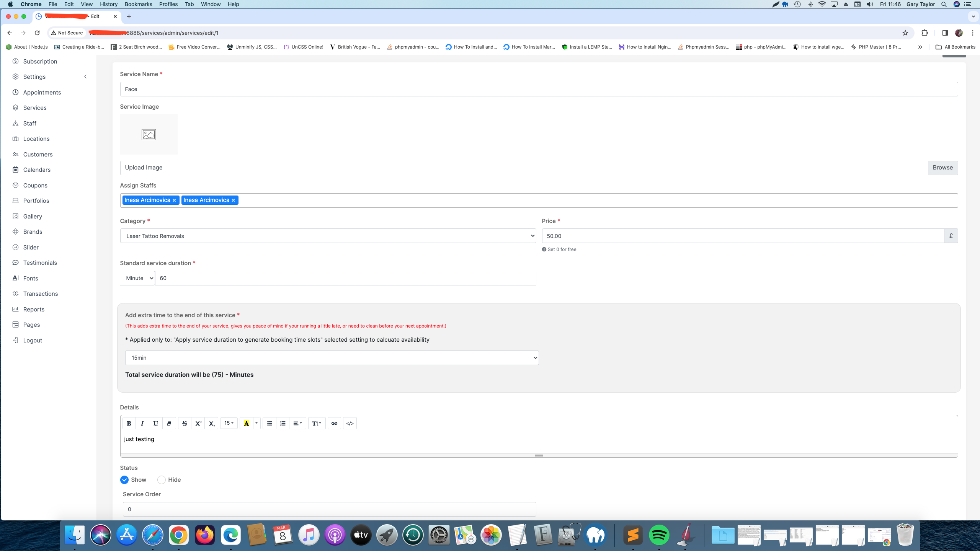The height and width of the screenshot is (551, 980).
Task: Click the Testimonials icon in sidebar
Action: [15, 262]
